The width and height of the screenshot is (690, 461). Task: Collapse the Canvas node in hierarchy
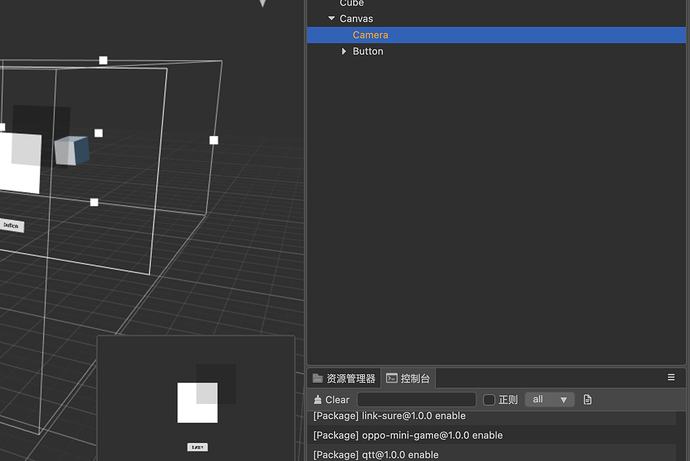[x=331, y=18]
